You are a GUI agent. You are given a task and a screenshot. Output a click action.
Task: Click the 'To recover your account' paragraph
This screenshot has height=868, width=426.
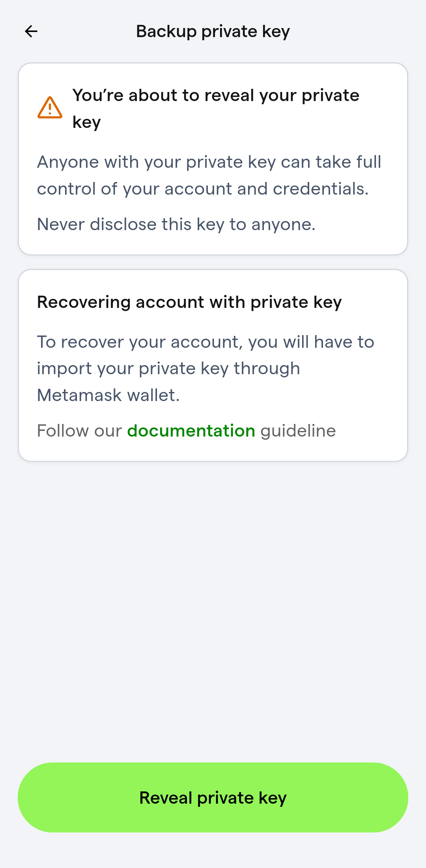[206, 368]
